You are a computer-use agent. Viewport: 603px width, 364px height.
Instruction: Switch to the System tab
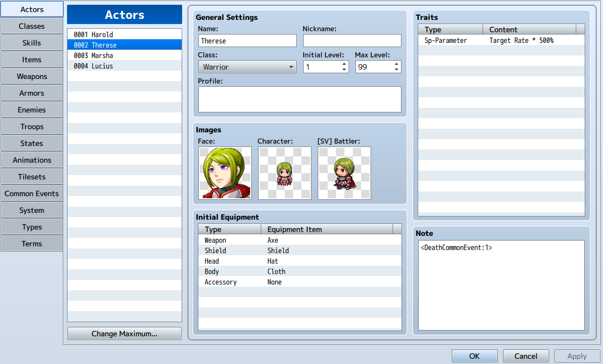click(x=32, y=210)
